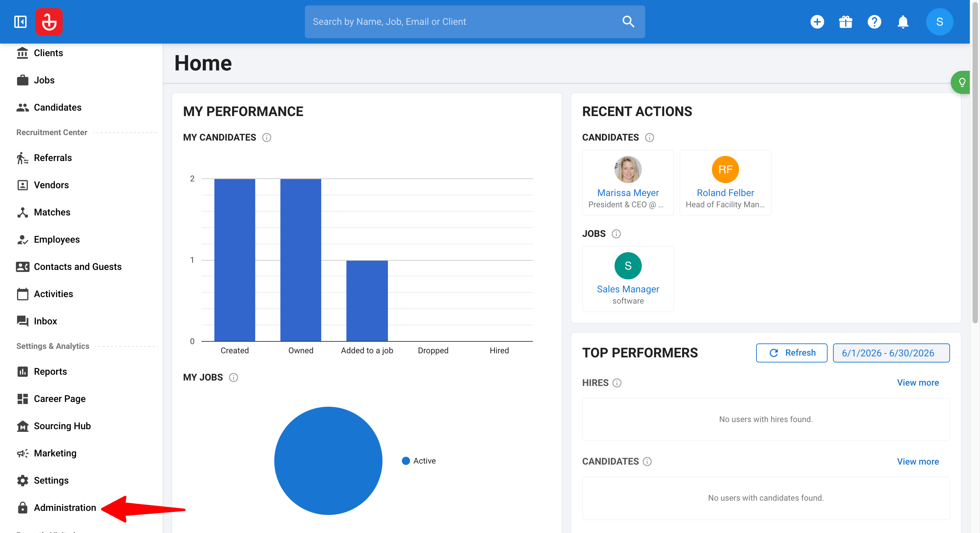Open the user profile avatar S
This screenshot has height=533, width=980.
point(939,22)
